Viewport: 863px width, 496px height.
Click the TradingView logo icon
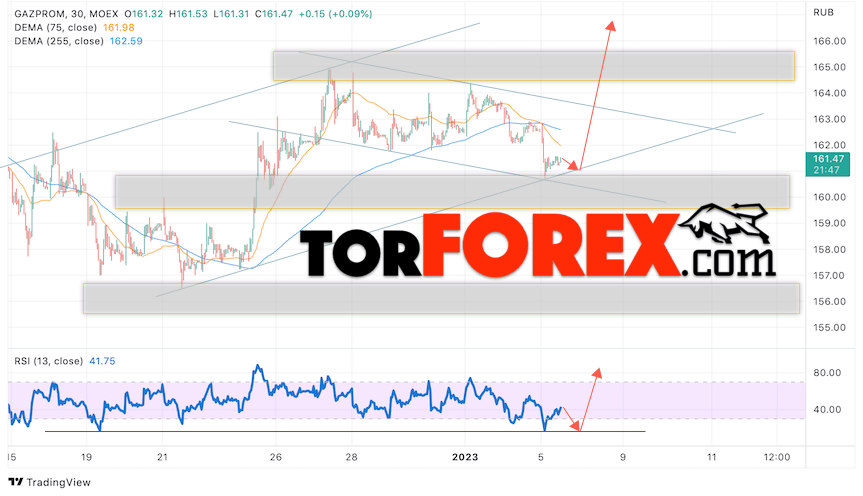coord(16,482)
